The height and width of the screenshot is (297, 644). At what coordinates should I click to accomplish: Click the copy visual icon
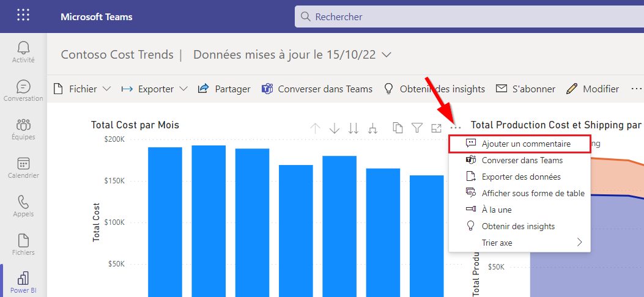point(398,128)
